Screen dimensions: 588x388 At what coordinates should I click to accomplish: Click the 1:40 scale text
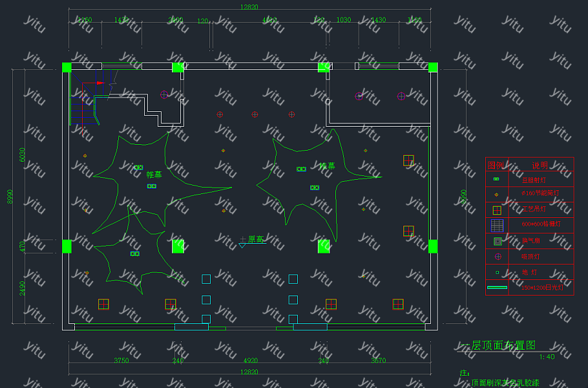point(547,357)
